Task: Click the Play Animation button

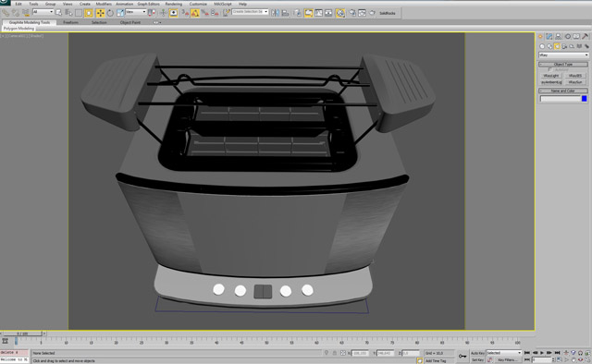Action: coord(542,353)
